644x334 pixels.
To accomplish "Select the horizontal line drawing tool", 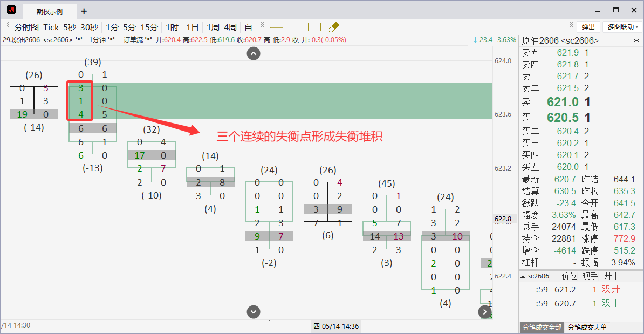I will coord(277,27).
